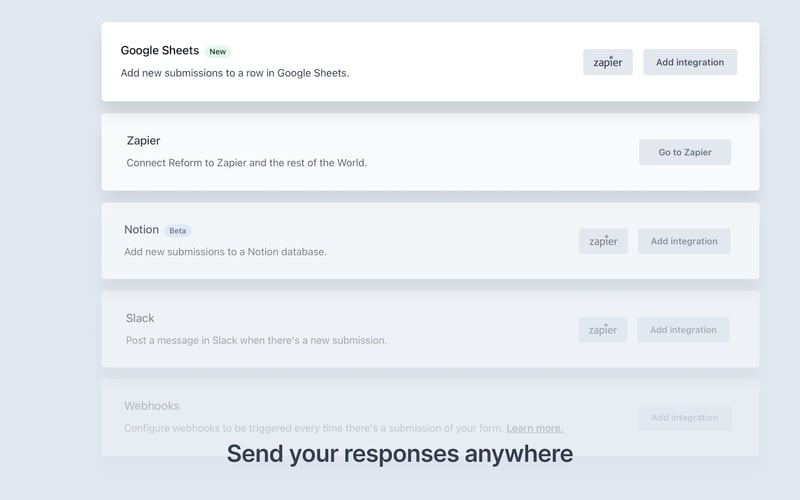800x500 pixels.
Task: Click Add integration for Slack
Action: (683, 330)
